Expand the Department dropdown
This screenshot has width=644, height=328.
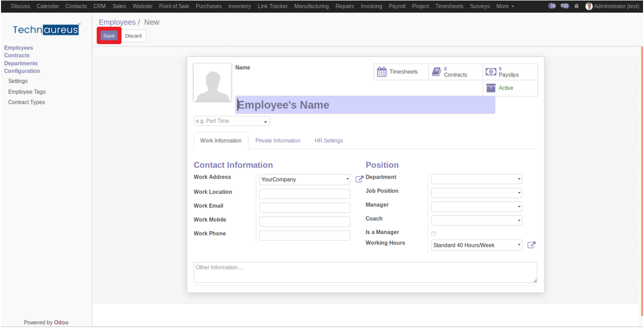tap(477, 179)
